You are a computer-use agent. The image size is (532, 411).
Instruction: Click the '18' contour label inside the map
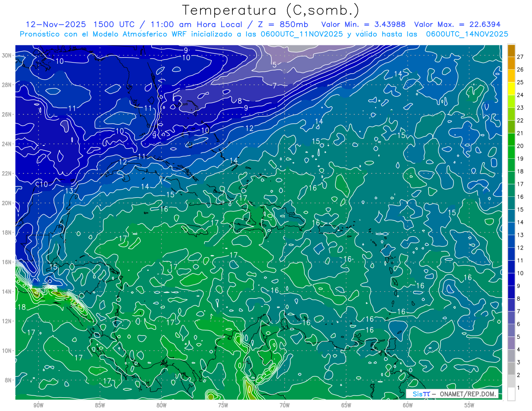pos(21,307)
